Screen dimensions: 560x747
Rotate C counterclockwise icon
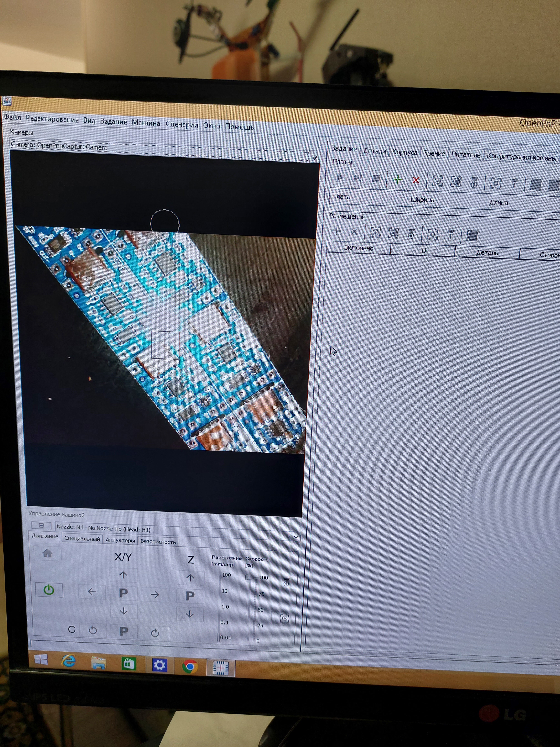[x=93, y=630]
